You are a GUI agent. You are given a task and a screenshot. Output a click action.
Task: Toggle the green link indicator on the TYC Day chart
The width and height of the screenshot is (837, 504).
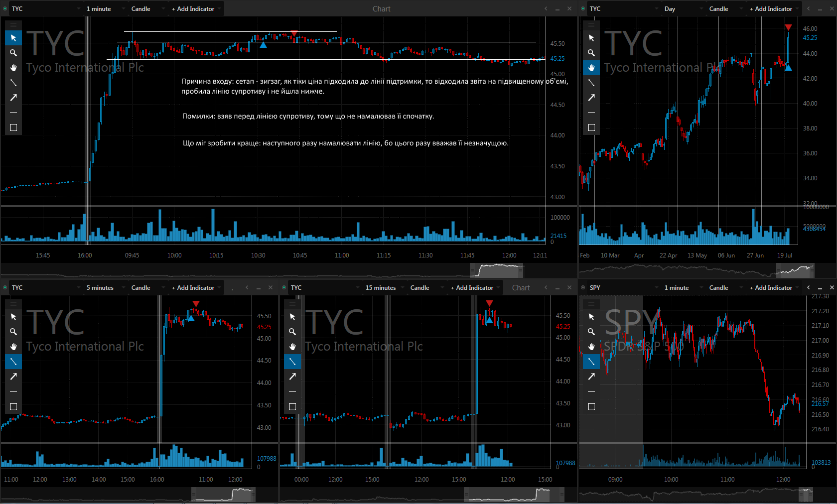click(583, 9)
